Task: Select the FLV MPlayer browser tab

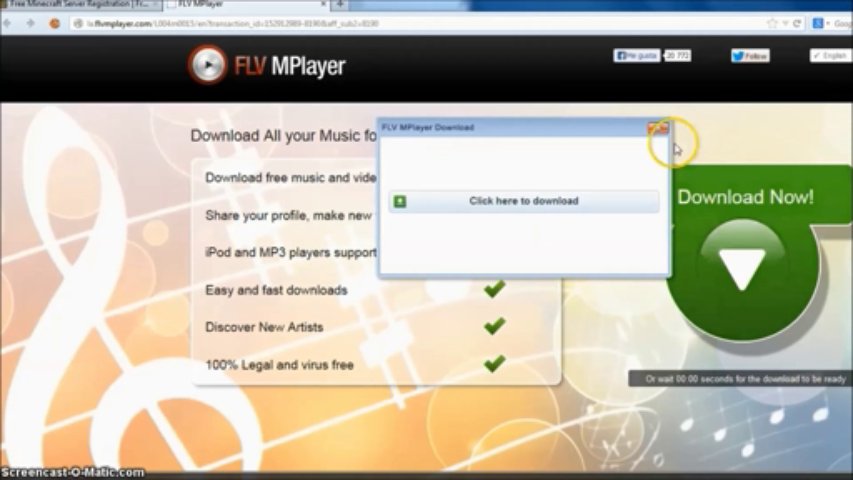Action: [240, 5]
